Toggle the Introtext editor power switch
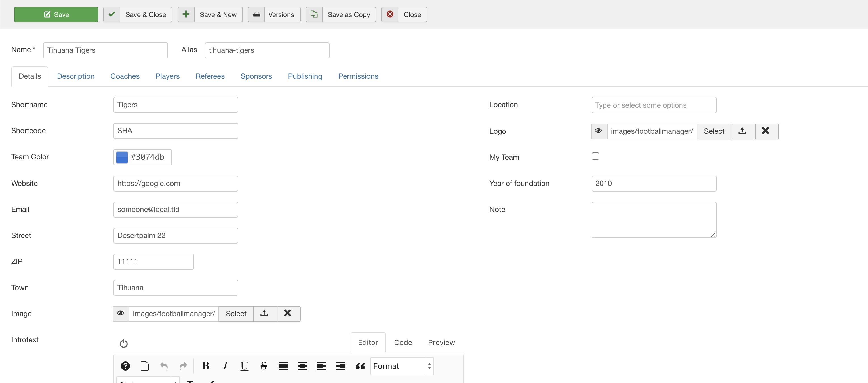The width and height of the screenshot is (868, 383). (x=124, y=343)
